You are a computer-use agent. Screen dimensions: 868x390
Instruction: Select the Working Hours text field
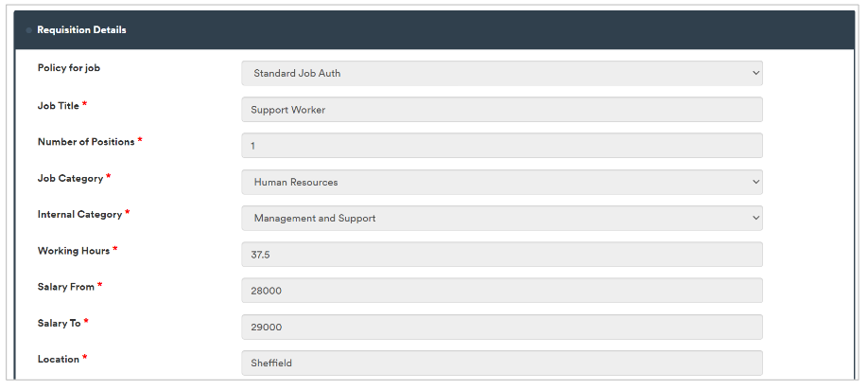[x=501, y=255]
